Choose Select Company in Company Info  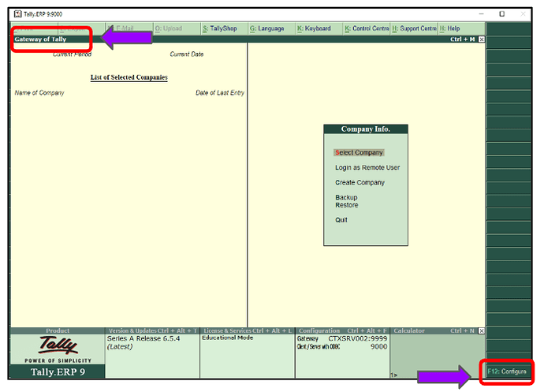tap(359, 153)
